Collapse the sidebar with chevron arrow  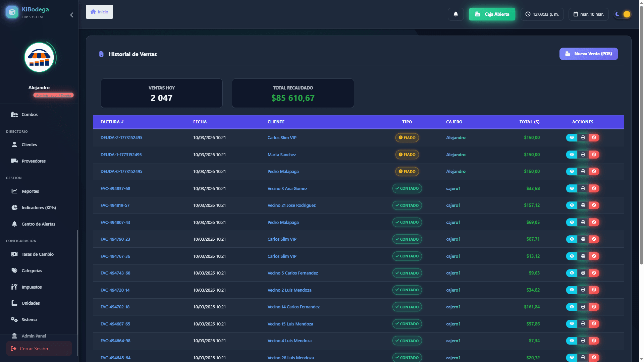[71, 15]
